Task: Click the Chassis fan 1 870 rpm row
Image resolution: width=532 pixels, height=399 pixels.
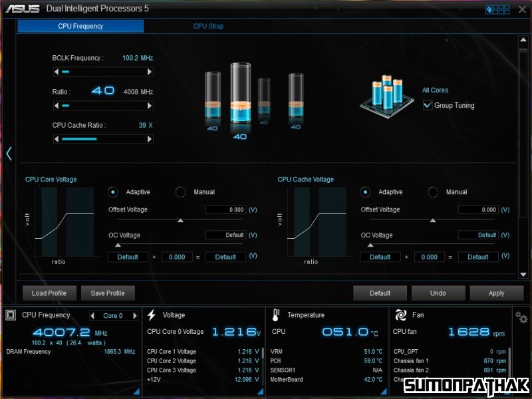Action: [450, 360]
